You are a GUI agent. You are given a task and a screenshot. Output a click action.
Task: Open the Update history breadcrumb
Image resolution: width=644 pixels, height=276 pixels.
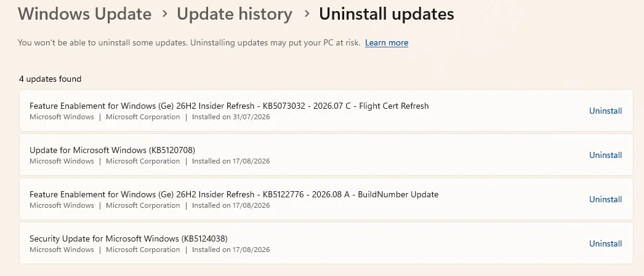[235, 14]
